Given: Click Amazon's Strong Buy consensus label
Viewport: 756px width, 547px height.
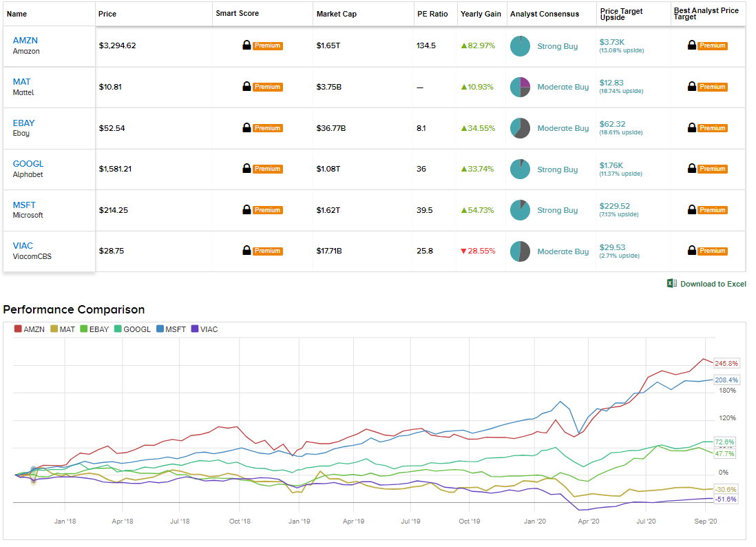Looking at the screenshot, I should tap(557, 46).
